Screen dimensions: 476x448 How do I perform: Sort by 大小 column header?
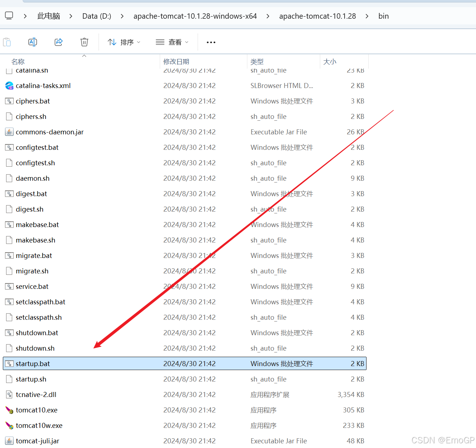(330, 61)
